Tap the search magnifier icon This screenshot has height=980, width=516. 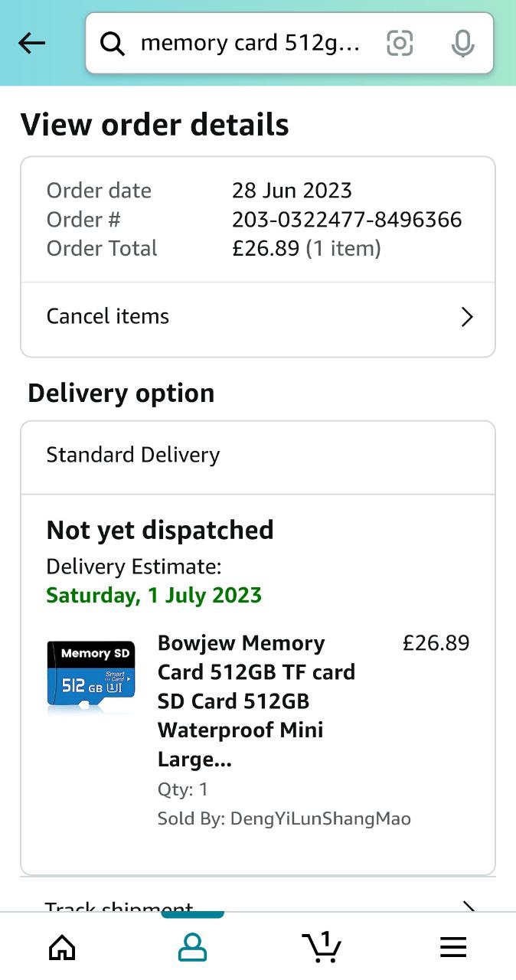[113, 44]
